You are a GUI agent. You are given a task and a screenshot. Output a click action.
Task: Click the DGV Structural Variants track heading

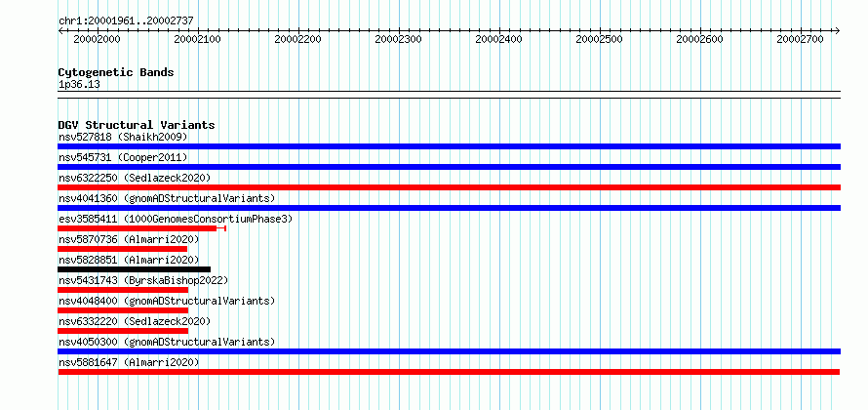point(137,125)
